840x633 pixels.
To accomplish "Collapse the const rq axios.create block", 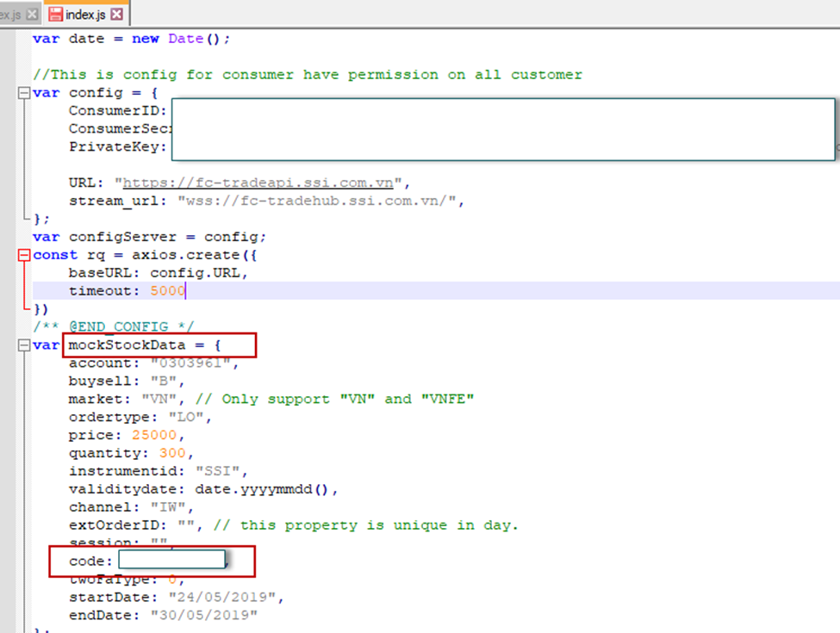I will [22, 254].
